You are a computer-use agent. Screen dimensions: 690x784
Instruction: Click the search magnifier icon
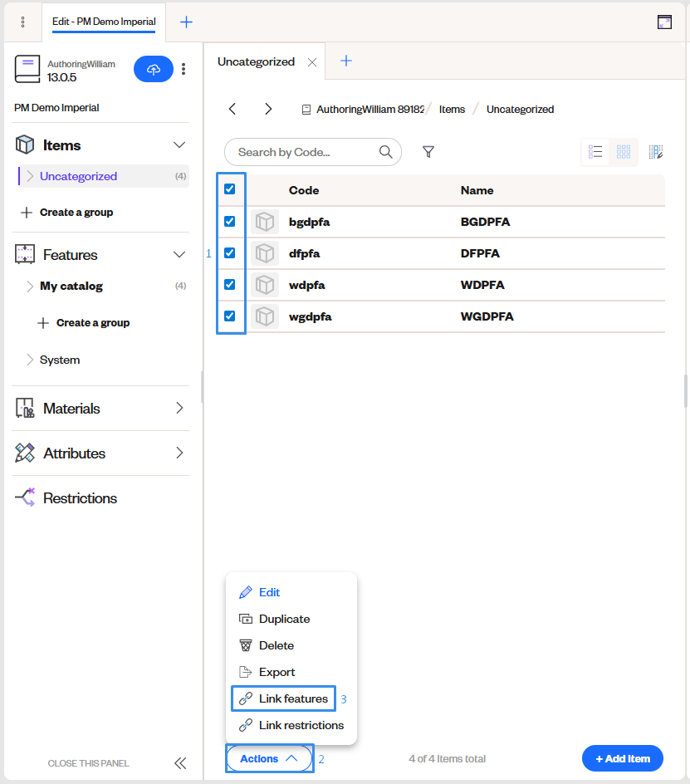(384, 152)
